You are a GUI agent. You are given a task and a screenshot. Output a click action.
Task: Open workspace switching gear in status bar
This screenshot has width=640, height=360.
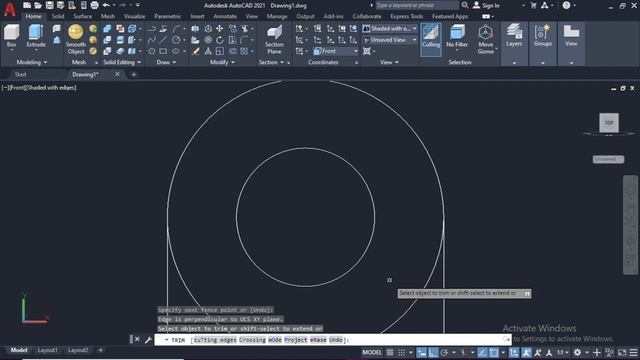click(578, 352)
